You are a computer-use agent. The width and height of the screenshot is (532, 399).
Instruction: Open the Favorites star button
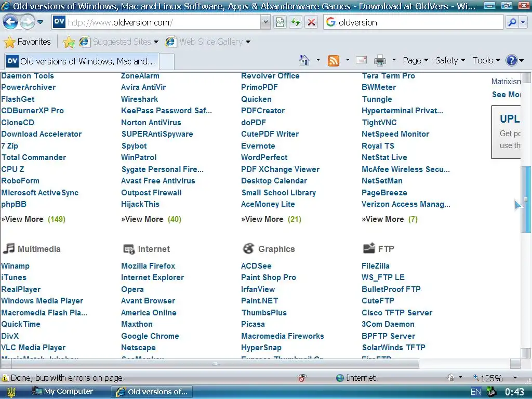coord(27,42)
